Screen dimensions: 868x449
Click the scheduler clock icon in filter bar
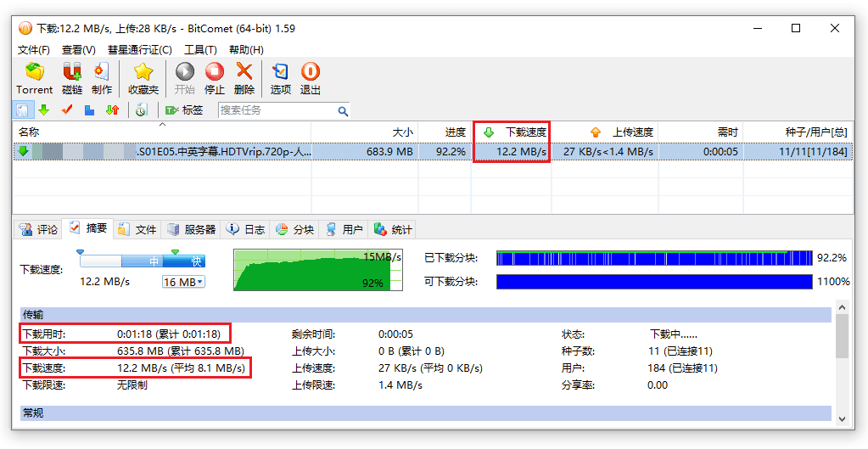click(x=141, y=110)
